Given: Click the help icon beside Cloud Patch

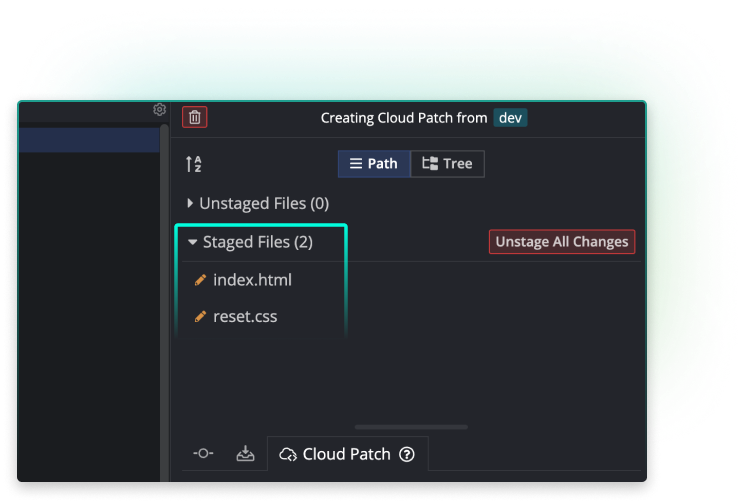Looking at the screenshot, I should 406,454.
